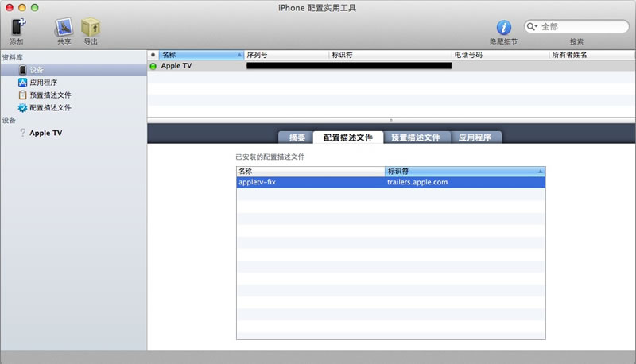Click the 添加 (Add) toolbar icon
The height and width of the screenshot is (364, 636).
[17, 27]
